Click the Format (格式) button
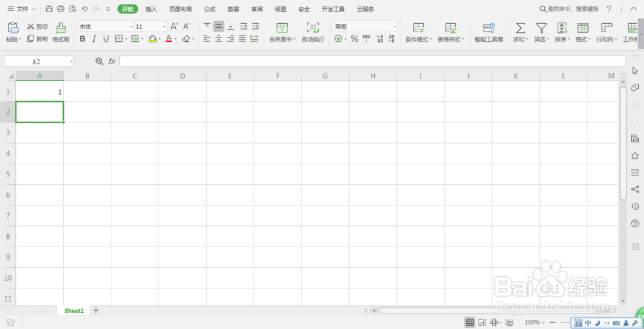 point(583,33)
